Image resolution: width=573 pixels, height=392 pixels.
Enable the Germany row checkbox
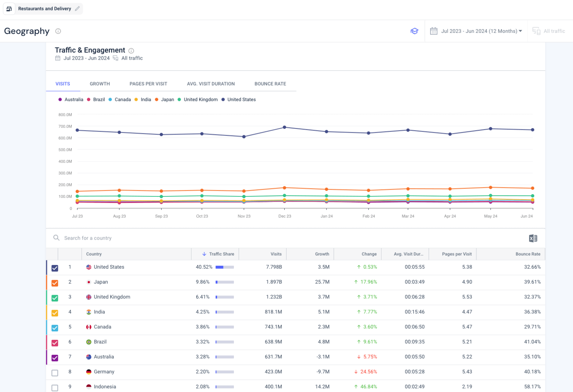click(55, 372)
